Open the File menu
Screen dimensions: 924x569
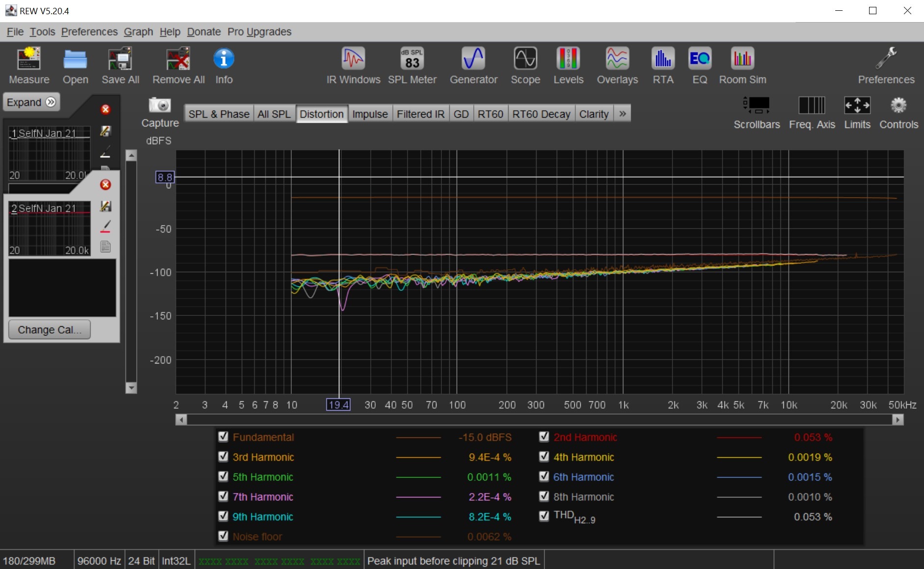click(x=15, y=32)
